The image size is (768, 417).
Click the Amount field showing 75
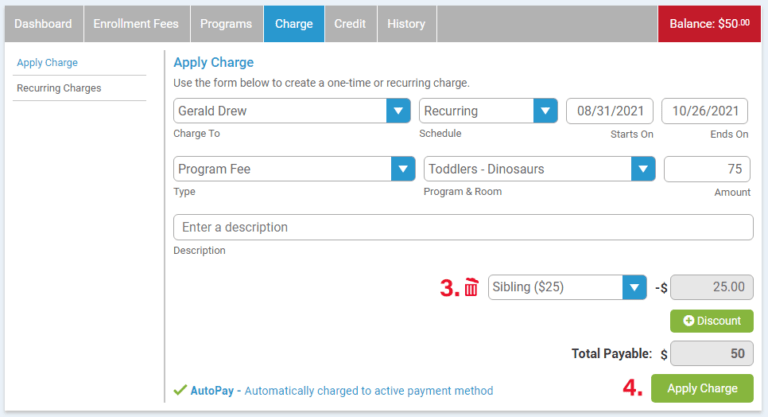(x=707, y=169)
